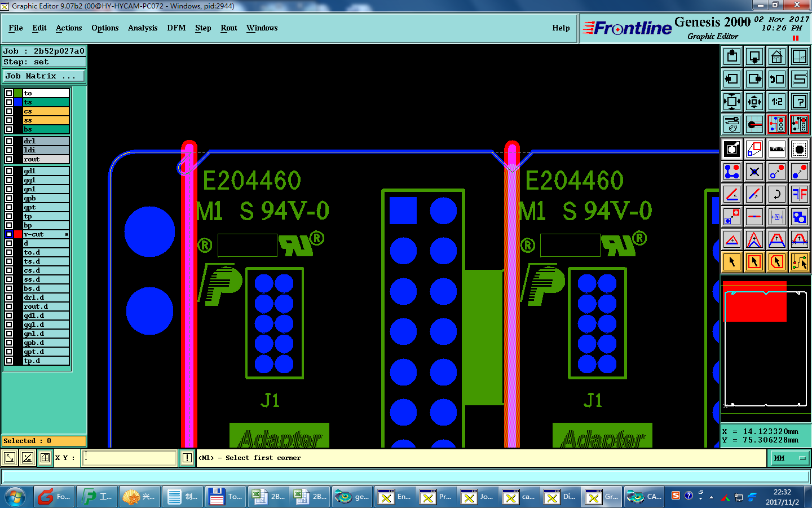The height and width of the screenshot is (508, 812).
Task: Click the connect blue points tool icon
Action: pos(732,172)
